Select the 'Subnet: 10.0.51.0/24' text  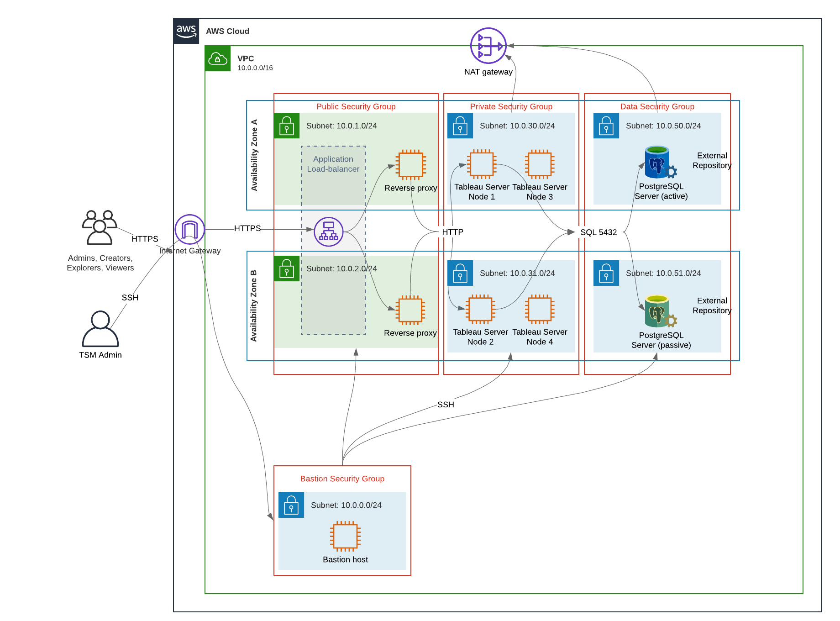(x=663, y=274)
